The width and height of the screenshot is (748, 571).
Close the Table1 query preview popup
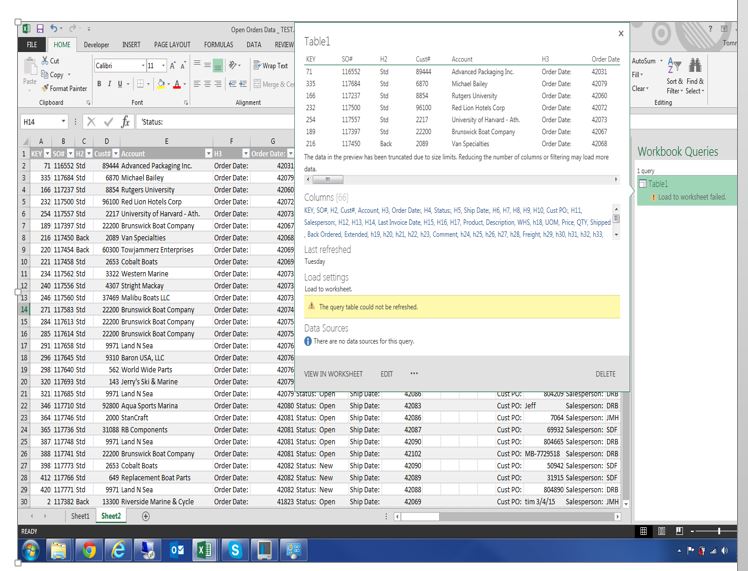(x=621, y=33)
